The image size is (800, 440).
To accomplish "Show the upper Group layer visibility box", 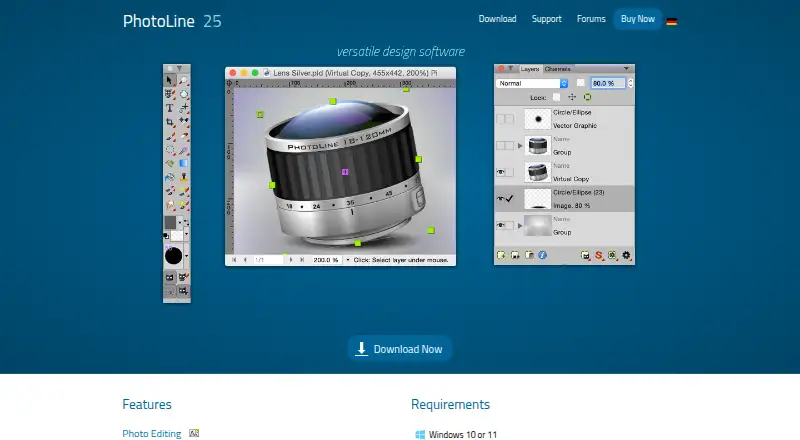I will (501, 145).
